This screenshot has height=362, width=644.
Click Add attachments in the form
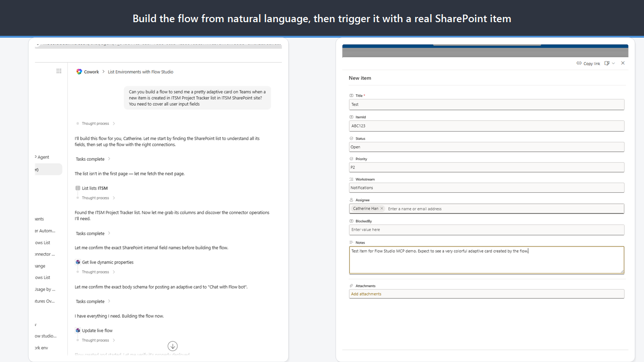366,294
